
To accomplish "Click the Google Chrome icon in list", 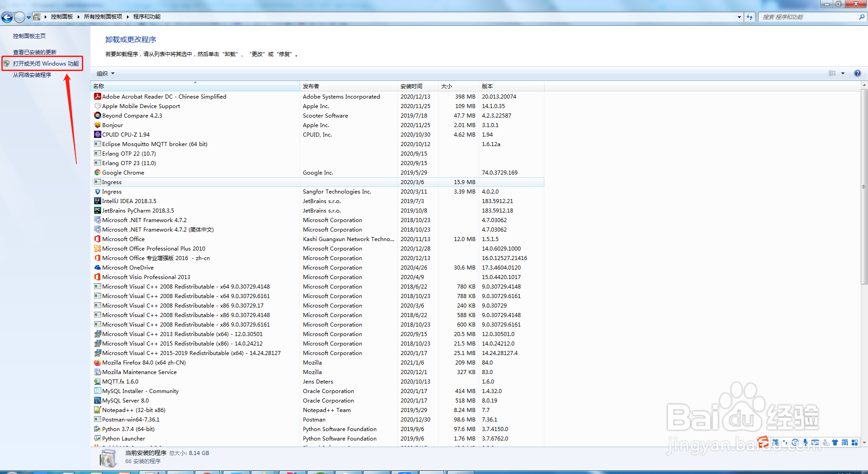I will click(97, 172).
